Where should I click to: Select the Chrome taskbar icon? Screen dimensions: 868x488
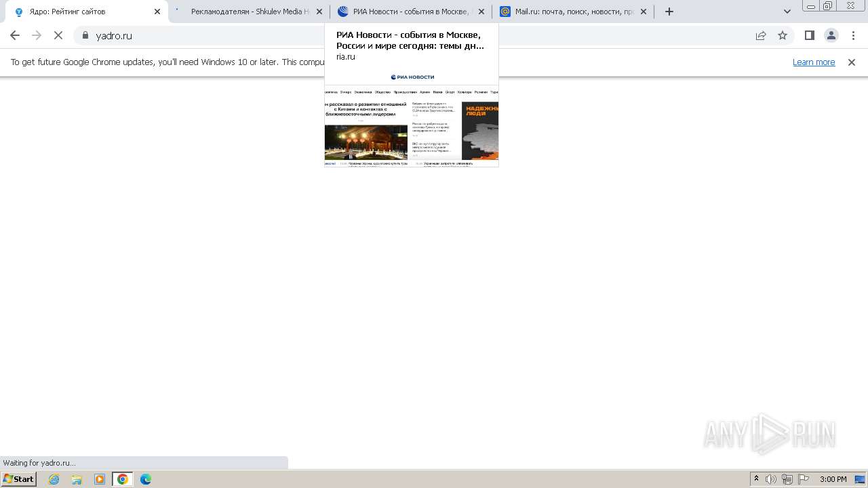point(123,479)
